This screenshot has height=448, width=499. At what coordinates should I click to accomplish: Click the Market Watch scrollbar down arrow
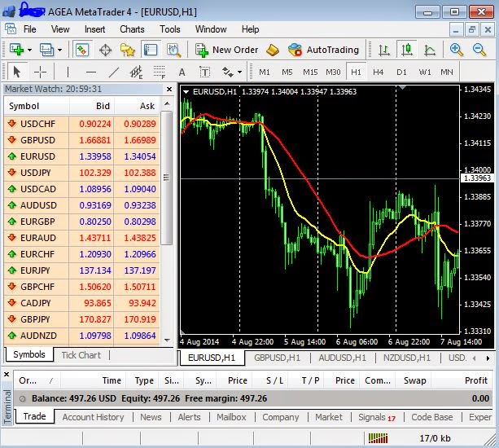[167, 340]
